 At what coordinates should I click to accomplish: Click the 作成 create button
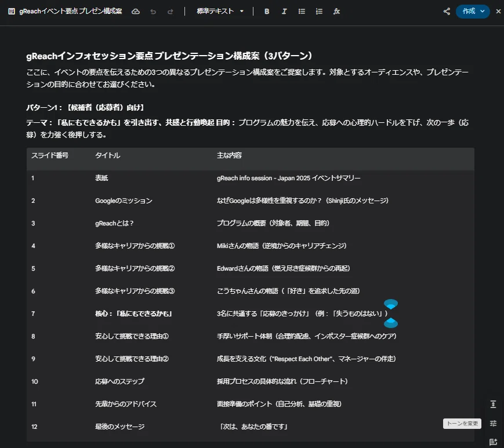click(x=469, y=11)
